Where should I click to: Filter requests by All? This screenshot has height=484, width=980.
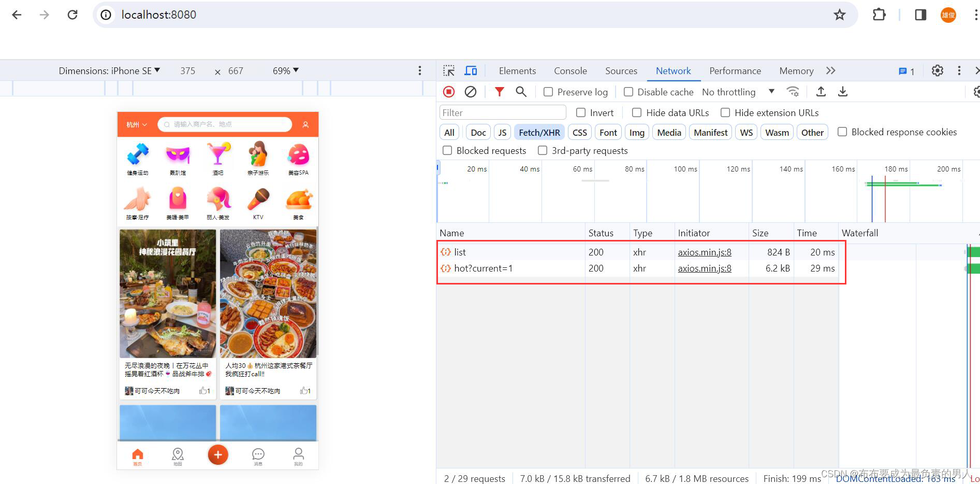449,132
